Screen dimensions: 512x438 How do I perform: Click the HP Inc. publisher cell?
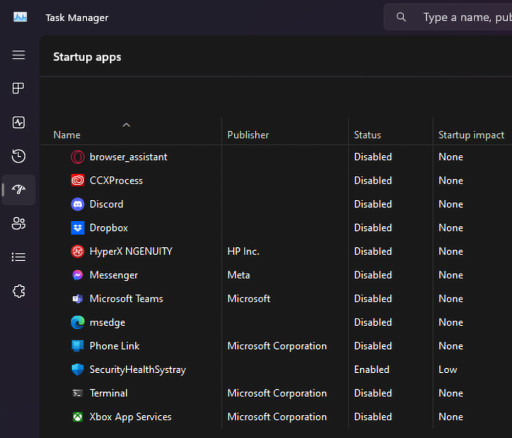click(243, 251)
